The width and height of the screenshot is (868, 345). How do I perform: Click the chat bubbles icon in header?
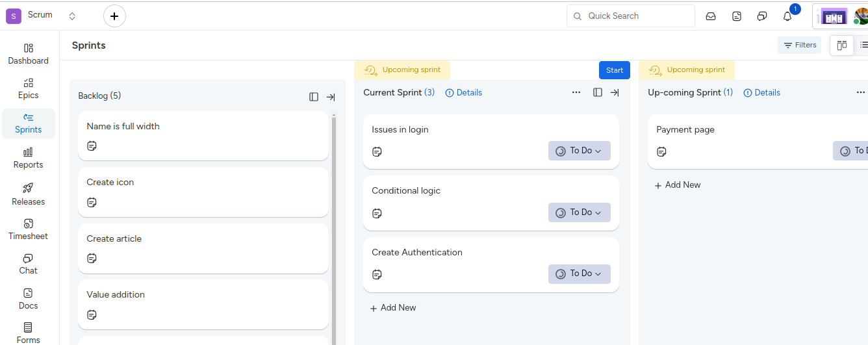pyautogui.click(x=762, y=16)
